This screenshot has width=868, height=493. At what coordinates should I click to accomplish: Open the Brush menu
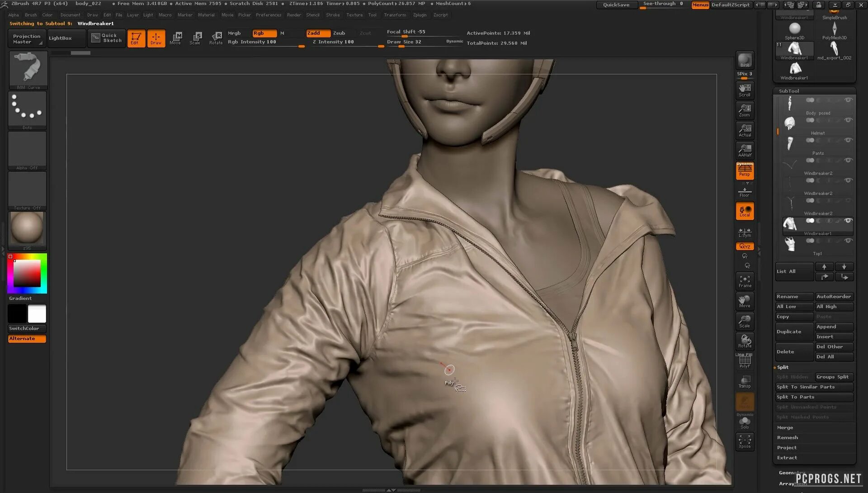pyautogui.click(x=31, y=15)
